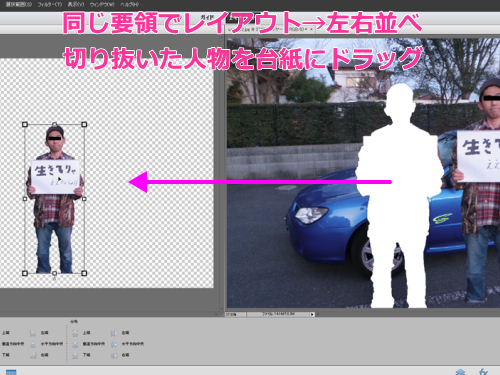This screenshot has height=375, width=500.
Task: Switch to the ガイド mode tab
Action: coord(207,17)
